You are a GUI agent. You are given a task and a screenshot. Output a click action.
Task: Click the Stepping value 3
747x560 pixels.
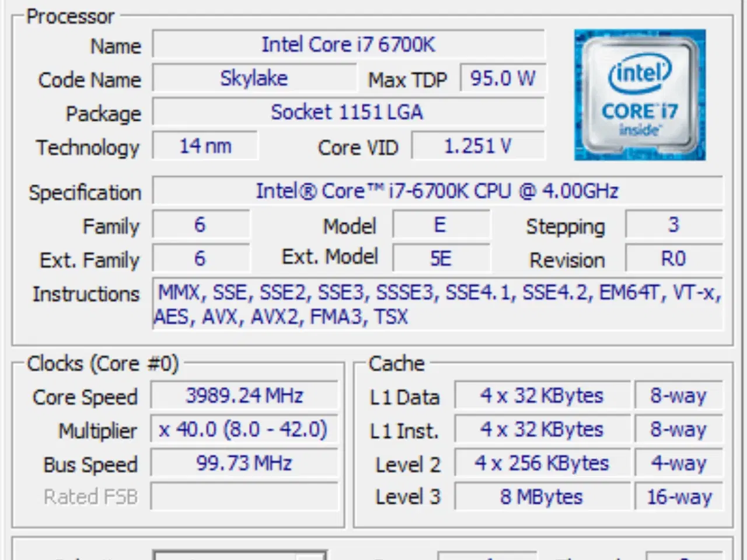pos(674,225)
